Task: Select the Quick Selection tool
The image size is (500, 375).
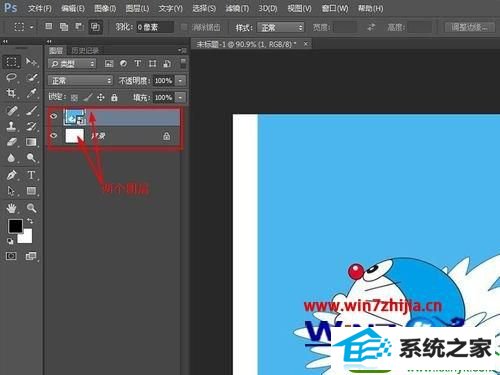Action: [x=31, y=78]
